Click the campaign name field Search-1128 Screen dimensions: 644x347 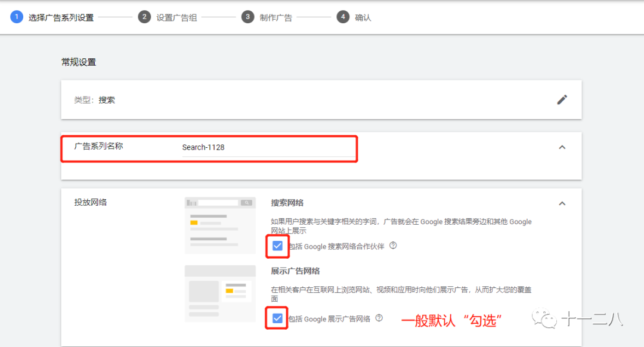[x=268, y=147]
